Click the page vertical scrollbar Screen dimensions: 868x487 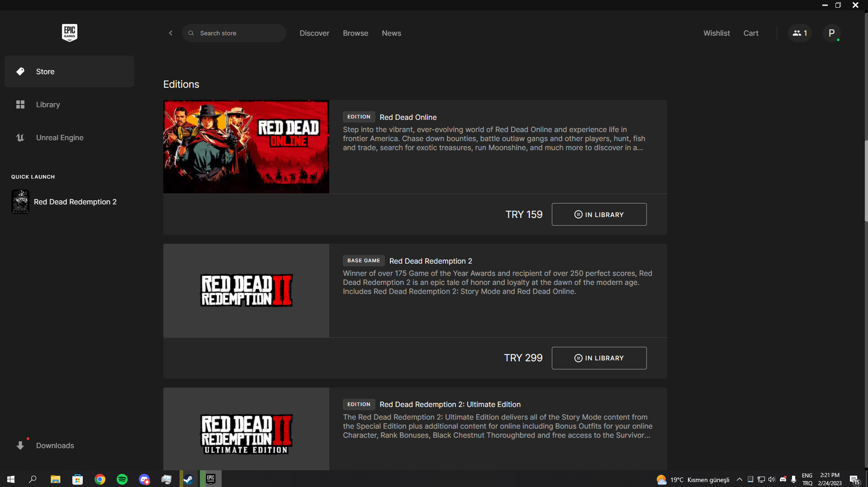[x=866, y=181]
